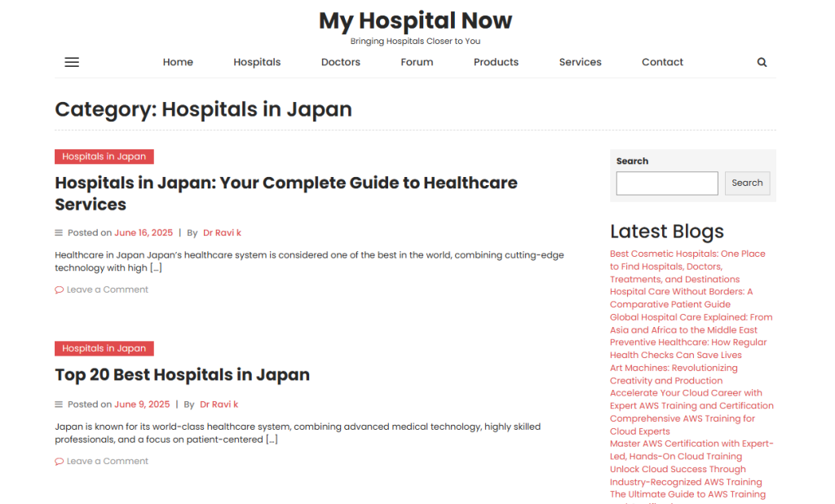
Task: Navigate to the Services page
Action: point(580,62)
